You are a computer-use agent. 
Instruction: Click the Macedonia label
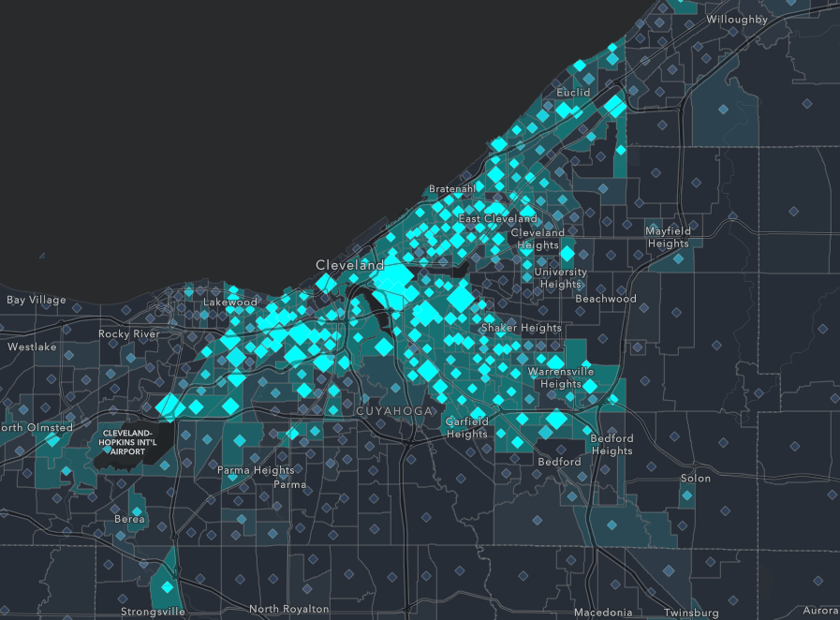click(x=603, y=612)
